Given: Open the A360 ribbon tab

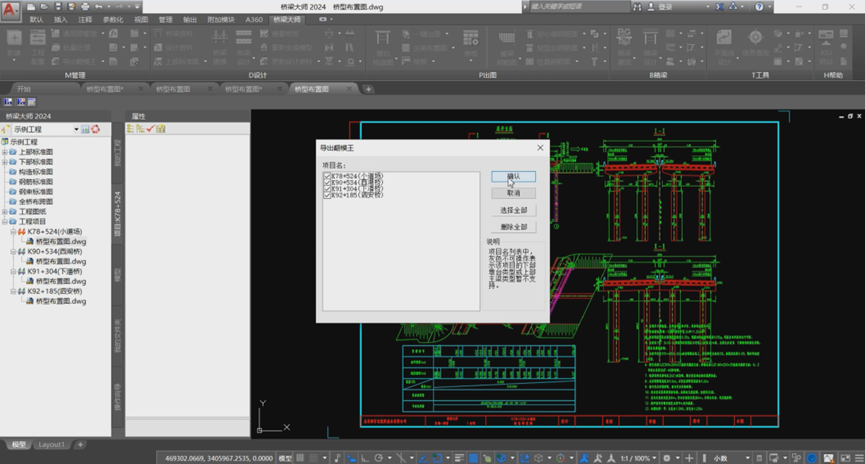Looking at the screenshot, I should click(254, 19).
